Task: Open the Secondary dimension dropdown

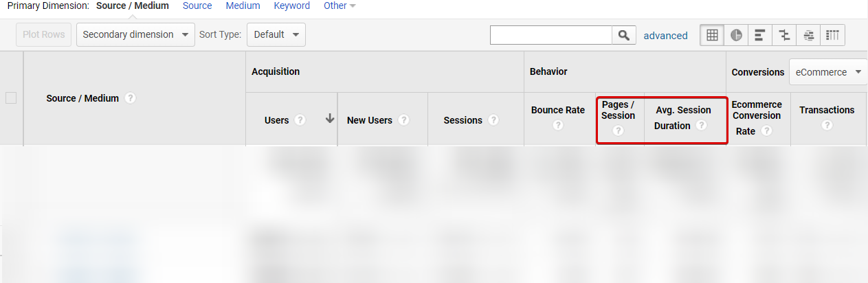Action: (135, 34)
